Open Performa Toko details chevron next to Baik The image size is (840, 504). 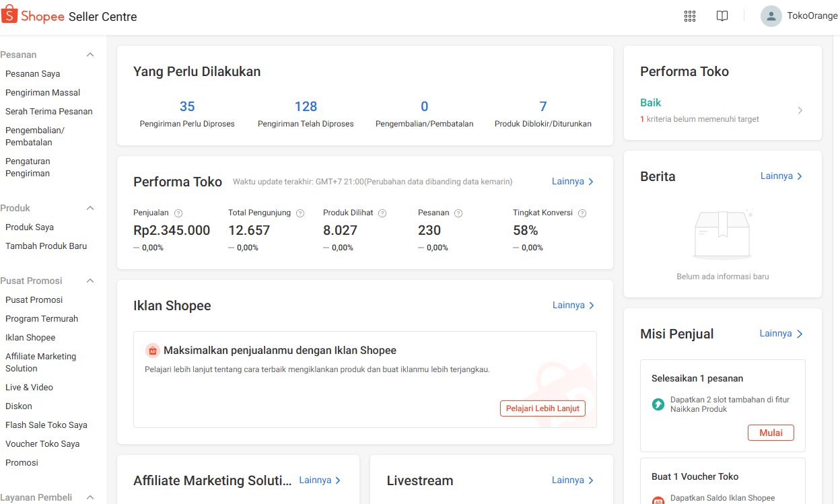[800, 110]
